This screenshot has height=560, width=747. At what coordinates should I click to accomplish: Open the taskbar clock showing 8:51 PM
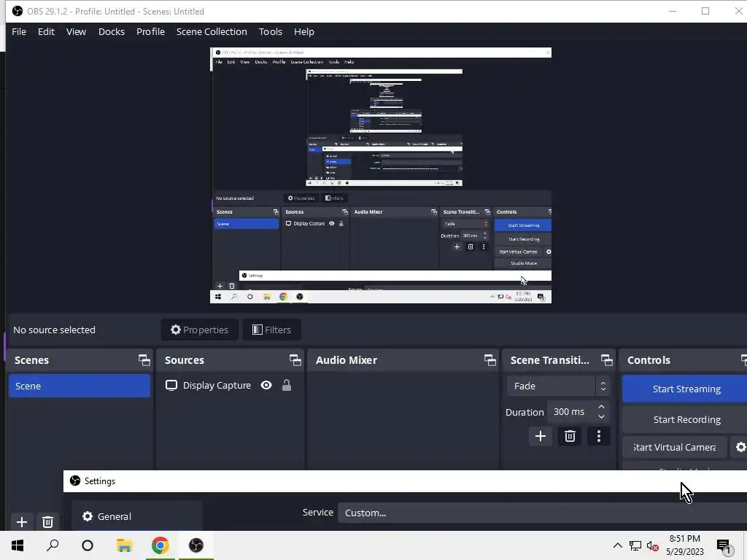pos(684,545)
